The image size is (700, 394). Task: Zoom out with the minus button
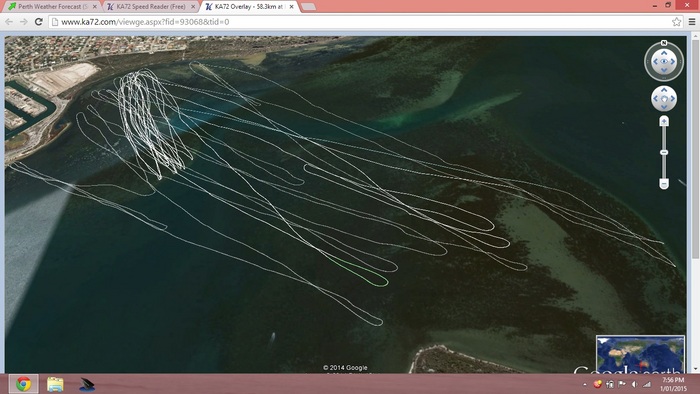(x=664, y=184)
